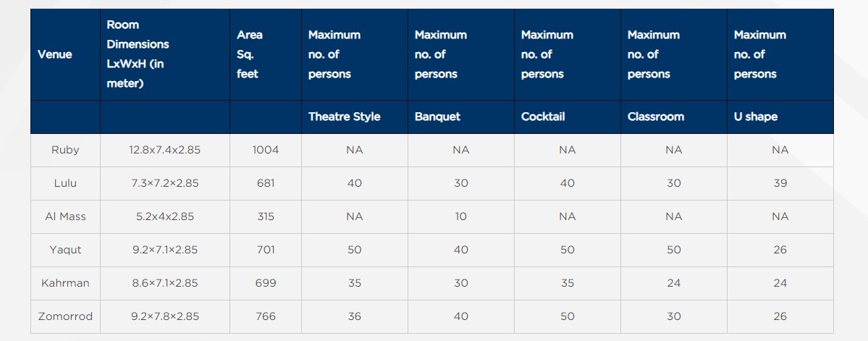Click the Al Mass venue name
This screenshot has width=868, height=341.
(65, 216)
